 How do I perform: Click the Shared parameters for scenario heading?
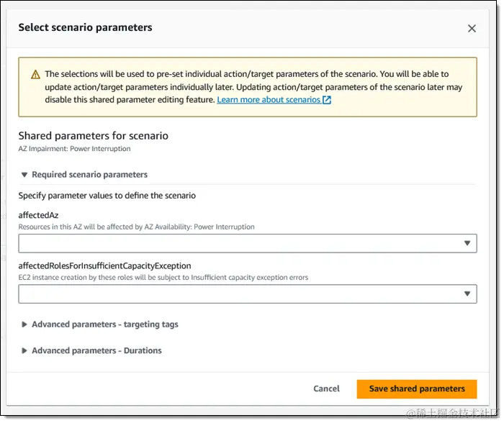coord(93,135)
